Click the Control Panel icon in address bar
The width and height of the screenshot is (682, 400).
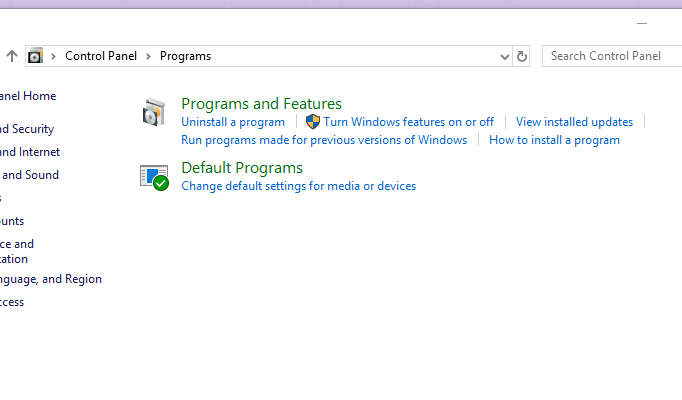pos(35,56)
